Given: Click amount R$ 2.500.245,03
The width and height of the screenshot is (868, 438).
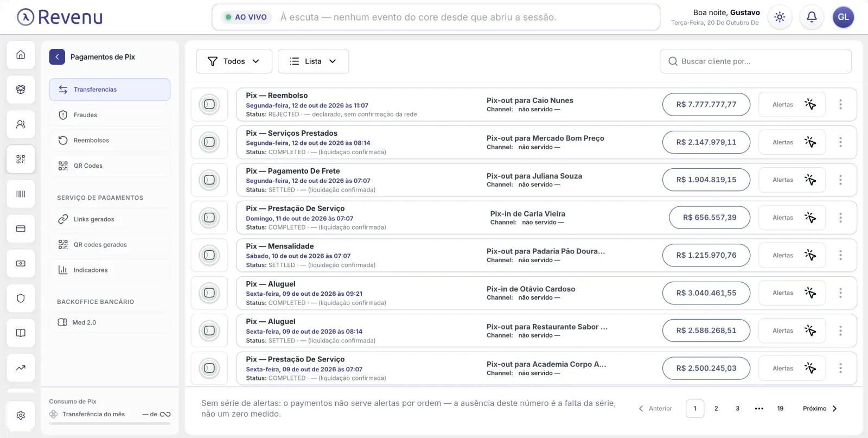Looking at the screenshot, I should coord(706,368).
